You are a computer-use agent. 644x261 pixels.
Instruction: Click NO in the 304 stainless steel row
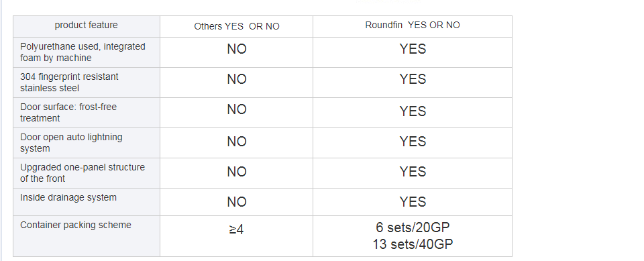[x=237, y=79]
